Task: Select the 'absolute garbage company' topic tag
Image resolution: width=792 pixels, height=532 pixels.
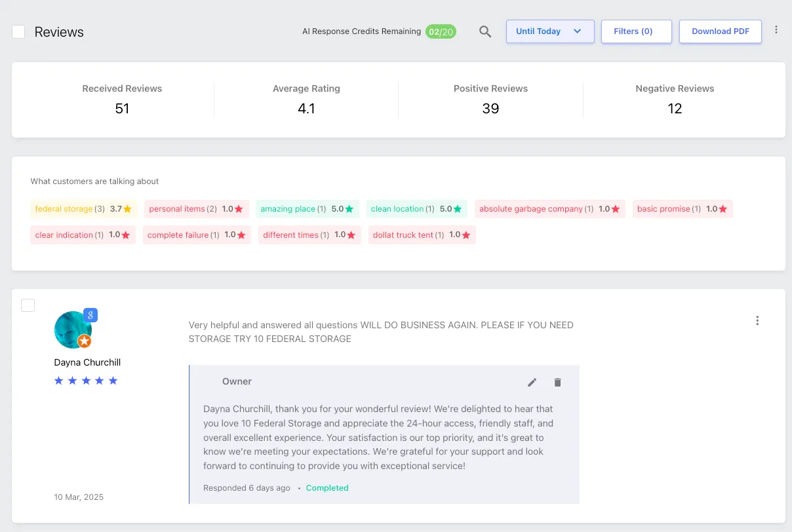Action: [550, 209]
